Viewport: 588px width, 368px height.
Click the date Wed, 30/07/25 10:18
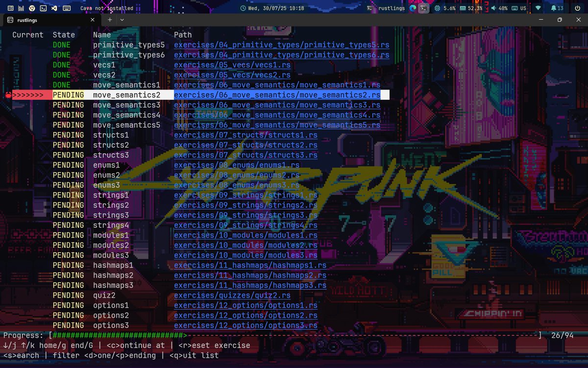(276, 8)
